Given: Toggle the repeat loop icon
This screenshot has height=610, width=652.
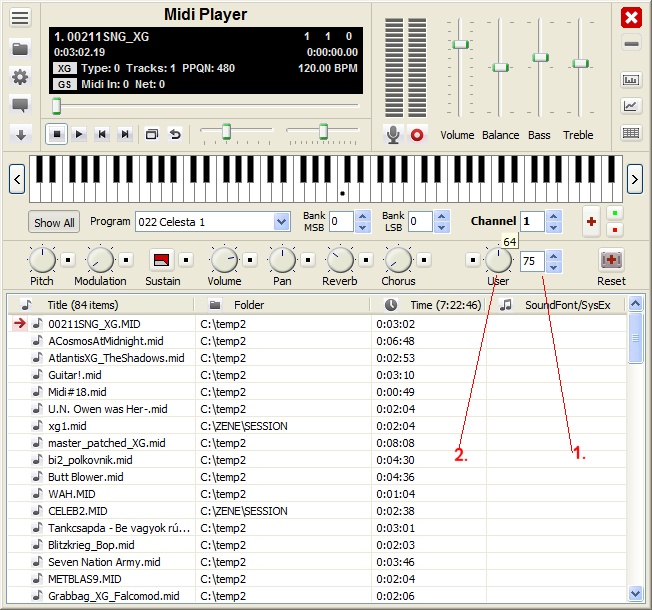Looking at the screenshot, I should [x=175, y=134].
